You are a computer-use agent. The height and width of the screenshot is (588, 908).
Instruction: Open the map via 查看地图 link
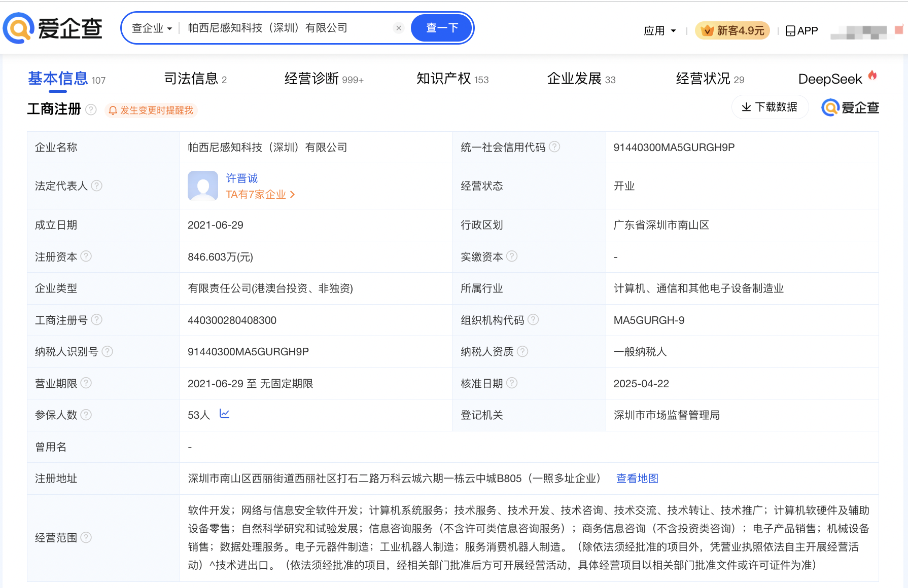637,478
